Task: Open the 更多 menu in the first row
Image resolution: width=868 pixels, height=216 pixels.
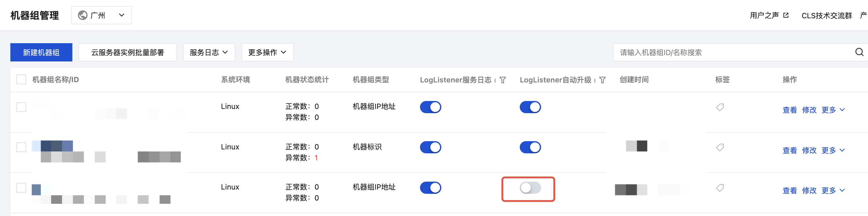Action: pyautogui.click(x=833, y=110)
